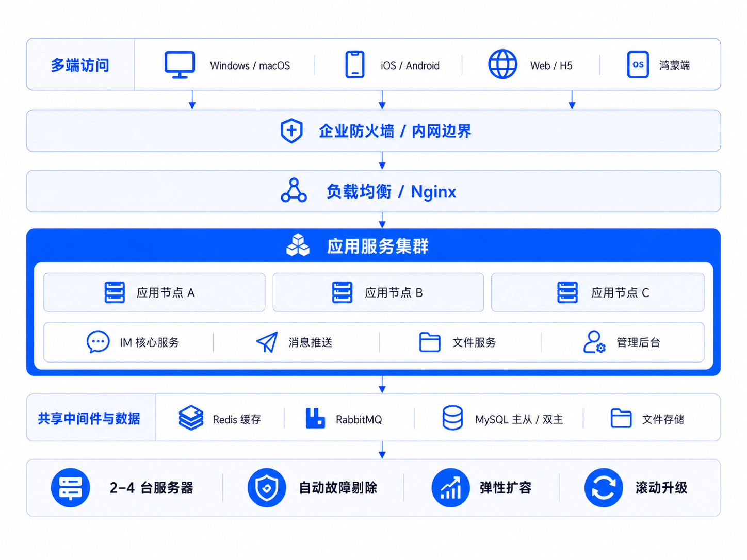Click the 文件存储 text
The width and height of the screenshot is (747, 560).
tap(663, 420)
